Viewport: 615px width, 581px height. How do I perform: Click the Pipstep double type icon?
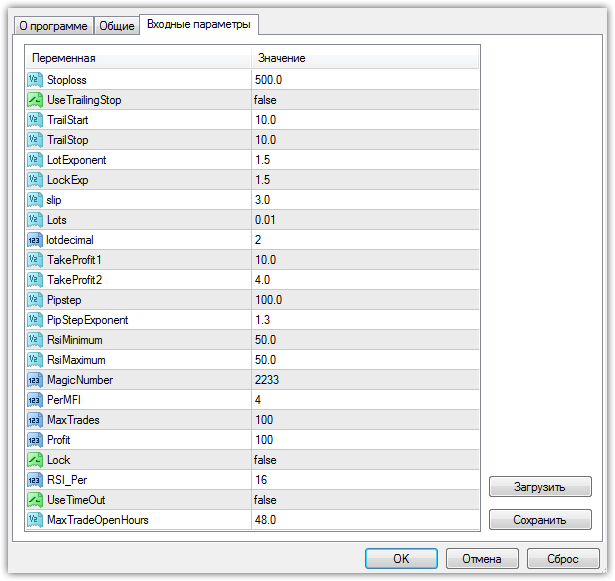(x=34, y=300)
